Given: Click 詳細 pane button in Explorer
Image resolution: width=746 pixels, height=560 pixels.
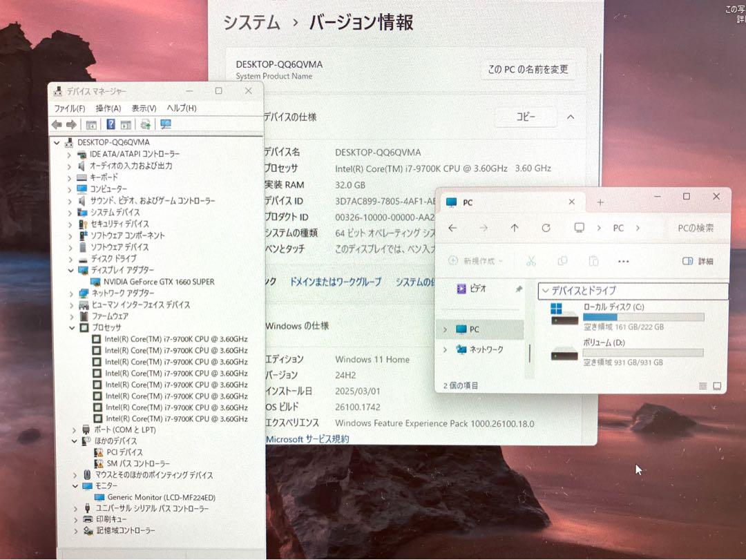Looking at the screenshot, I should click(x=698, y=261).
